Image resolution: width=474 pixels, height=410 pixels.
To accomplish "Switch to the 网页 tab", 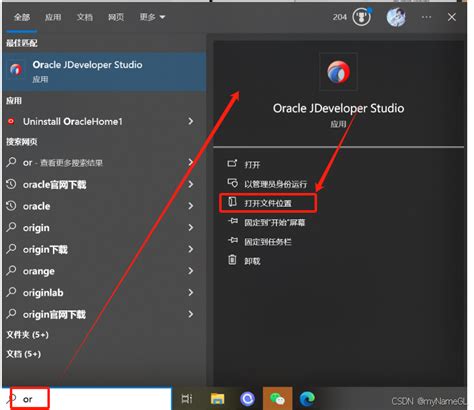I will (116, 17).
